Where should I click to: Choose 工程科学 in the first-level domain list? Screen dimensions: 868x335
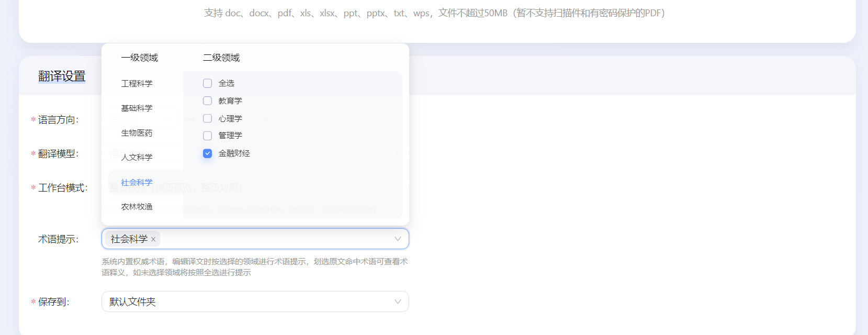pyautogui.click(x=137, y=83)
